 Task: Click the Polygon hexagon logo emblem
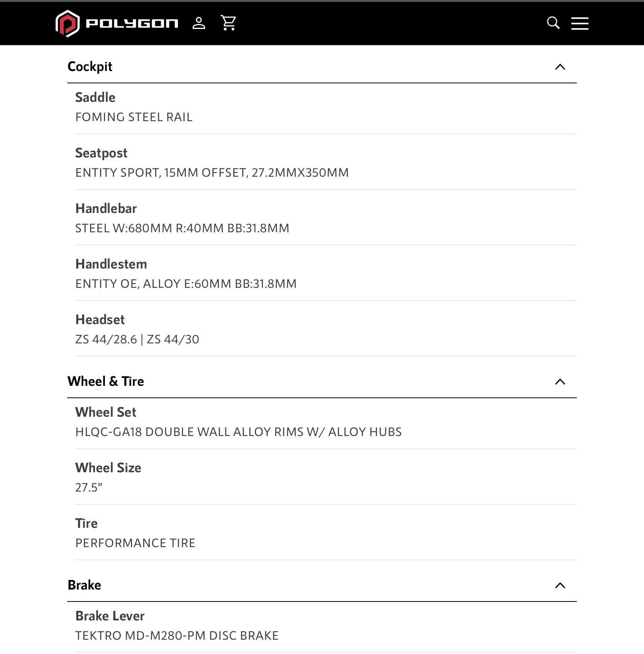[68, 24]
